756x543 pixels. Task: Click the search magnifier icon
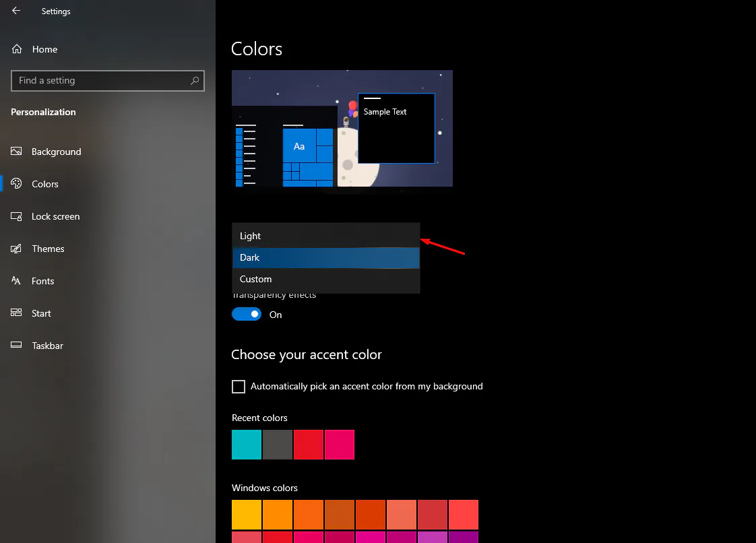point(195,81)
